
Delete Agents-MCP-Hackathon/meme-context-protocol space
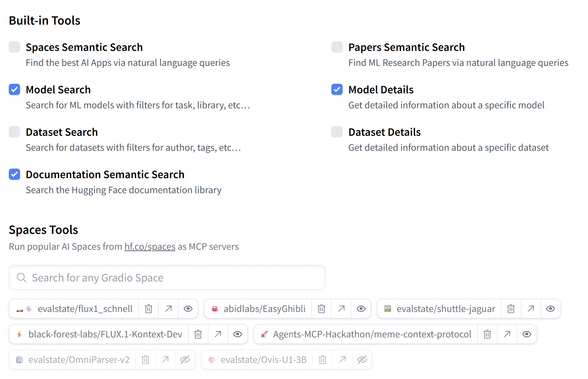pos(487,334)
